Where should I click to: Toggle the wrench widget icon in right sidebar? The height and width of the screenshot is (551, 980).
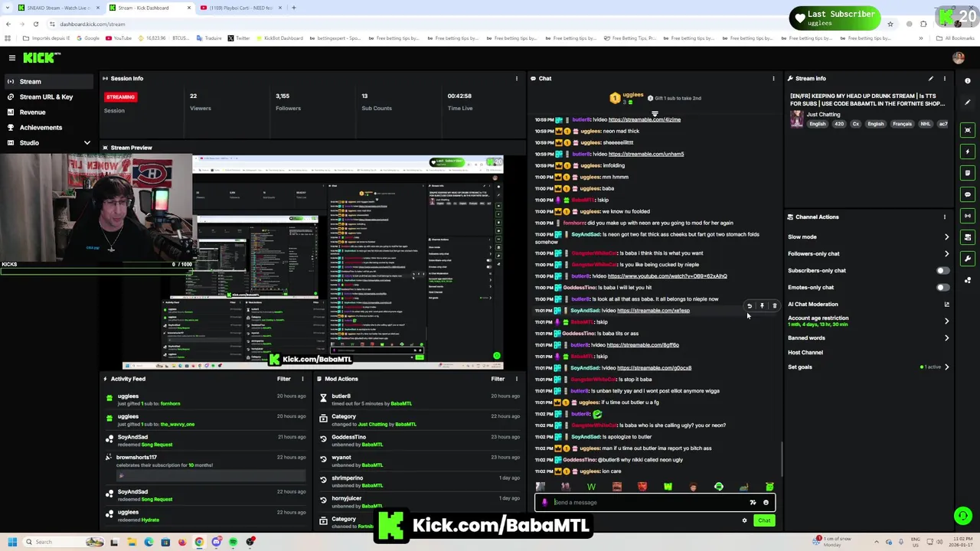968,259
